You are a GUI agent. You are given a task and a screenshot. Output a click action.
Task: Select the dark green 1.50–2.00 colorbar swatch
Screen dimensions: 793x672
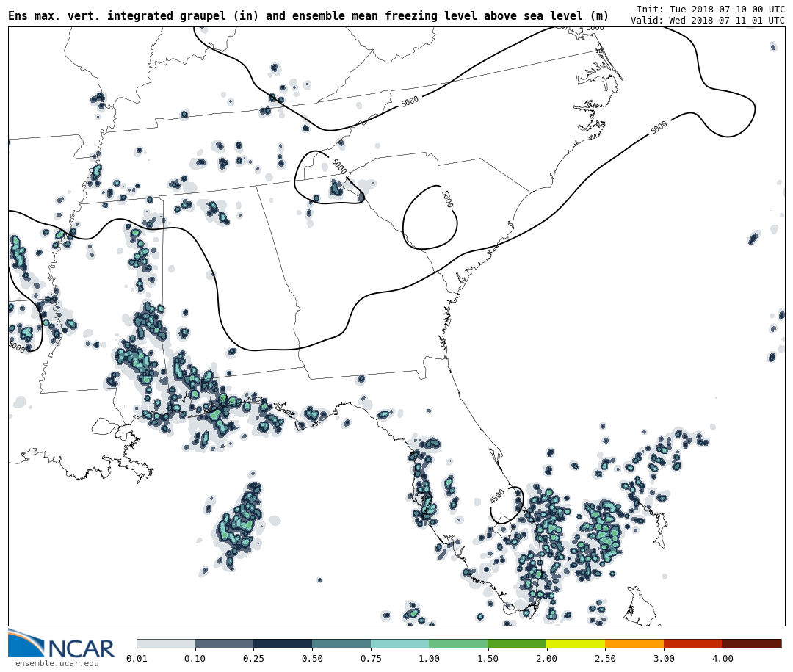point(517,643)
